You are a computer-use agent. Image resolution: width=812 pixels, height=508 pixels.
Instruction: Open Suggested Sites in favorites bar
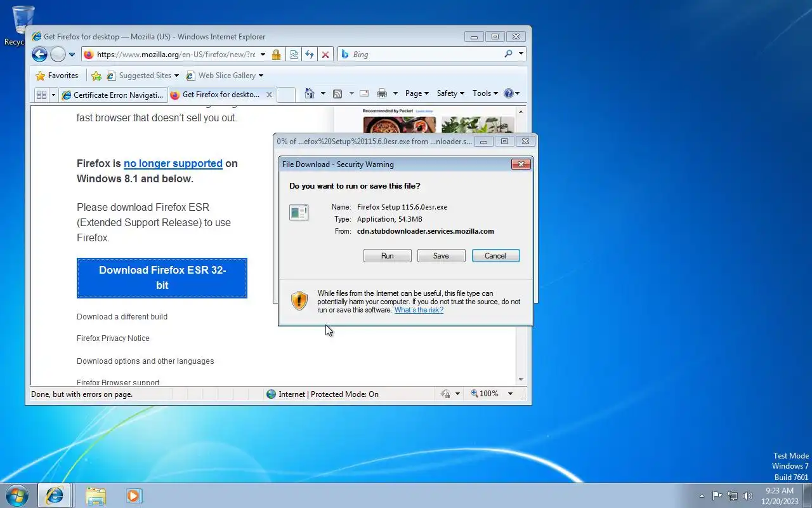tap(143, 76)
